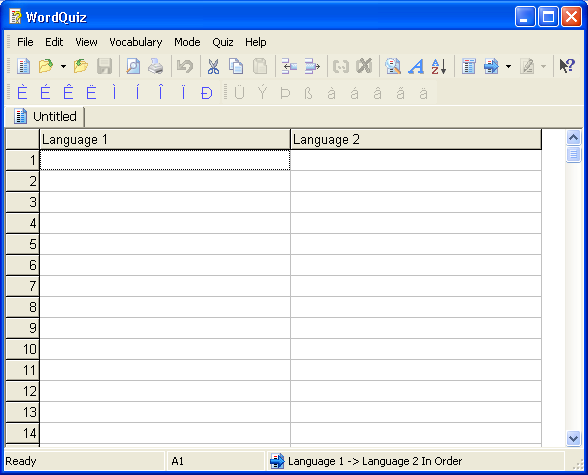Screen dimensions: 588x475
Task: Open Print Preview with magnifier icon
Action: coord(133,66)
